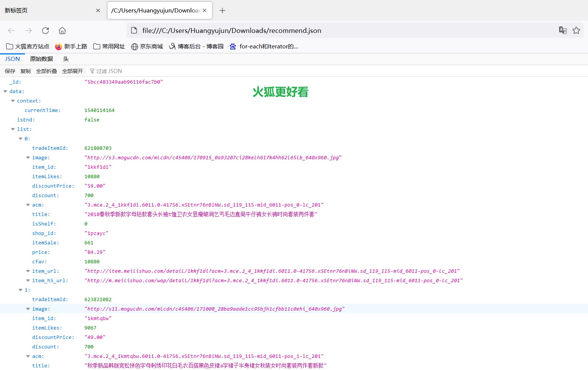Click the back navigation arrow
Screen dimensions: 588x370
click(x=11, y=31)
